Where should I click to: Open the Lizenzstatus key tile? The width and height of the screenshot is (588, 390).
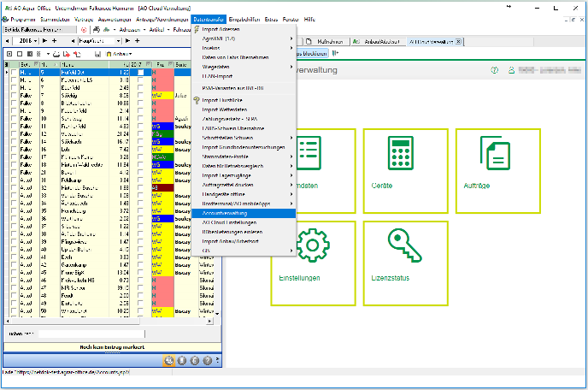point(406,263)
